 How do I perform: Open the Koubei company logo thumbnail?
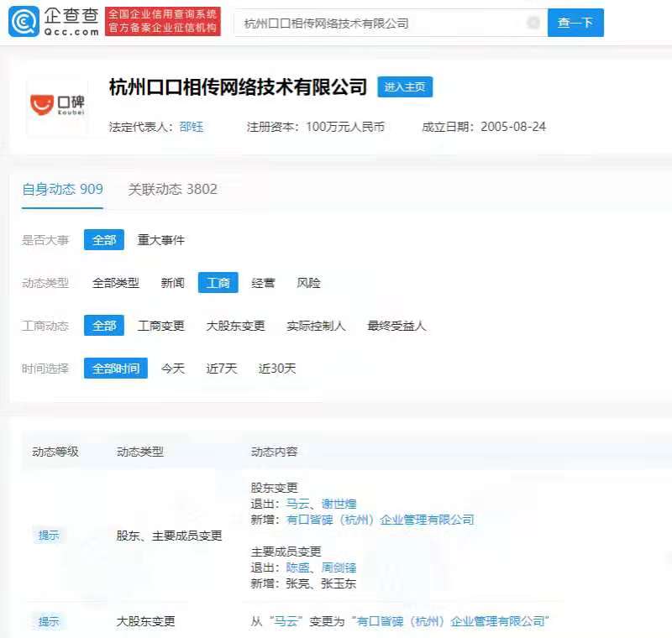(x=57, y=105)
